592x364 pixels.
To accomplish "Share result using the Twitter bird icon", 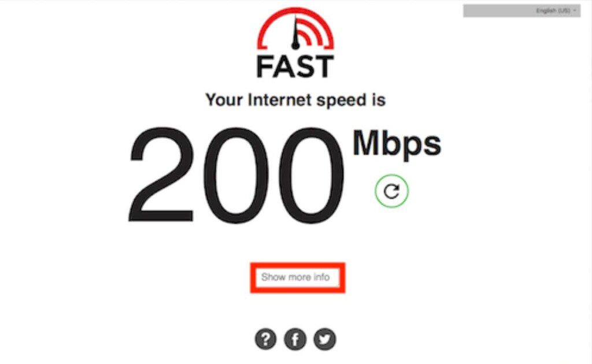I will pos(325,339).
